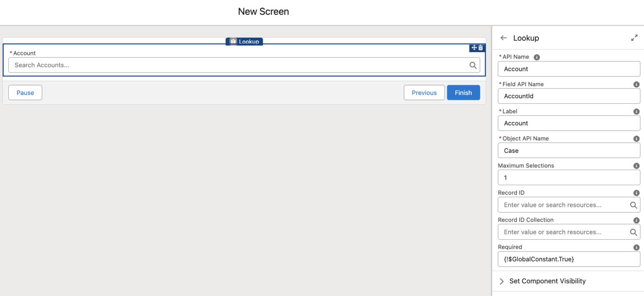644x296 pixels.
Task: Select the Lookup header badge above the component
Action: 244,42
